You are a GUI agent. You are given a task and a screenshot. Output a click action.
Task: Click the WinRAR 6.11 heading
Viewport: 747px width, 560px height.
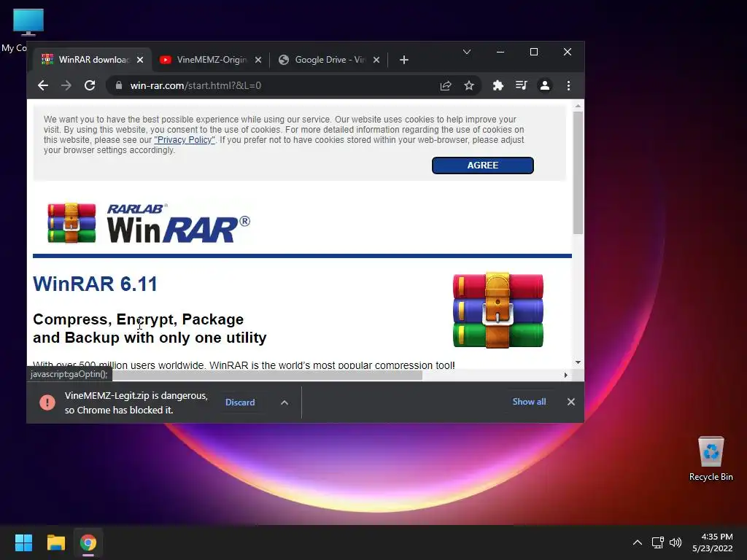(x=95, y=284)
